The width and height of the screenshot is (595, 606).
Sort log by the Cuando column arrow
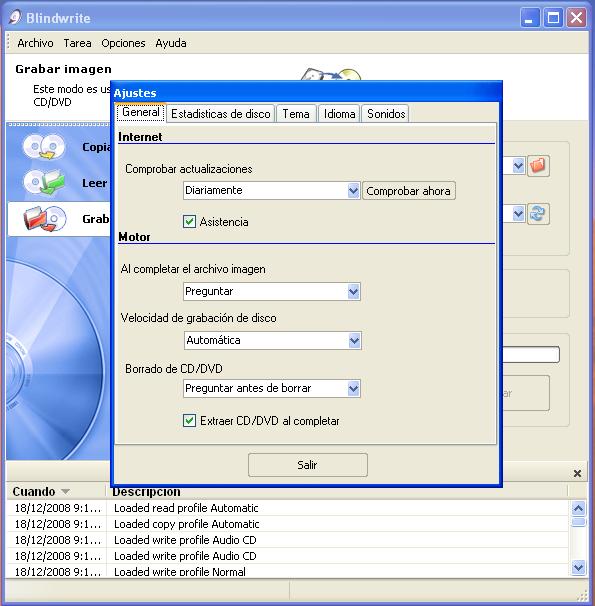[65, 492]
